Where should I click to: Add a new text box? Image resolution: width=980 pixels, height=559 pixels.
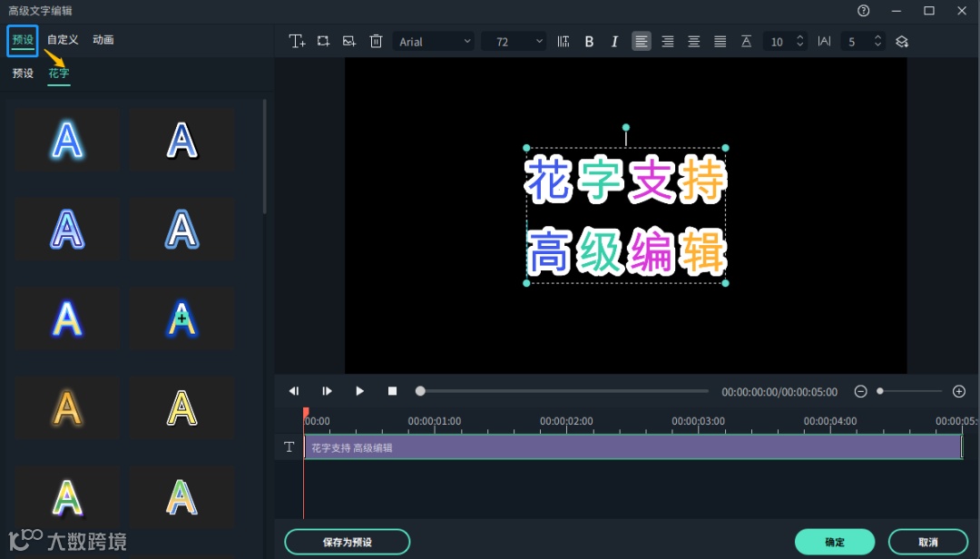[297, 41]
